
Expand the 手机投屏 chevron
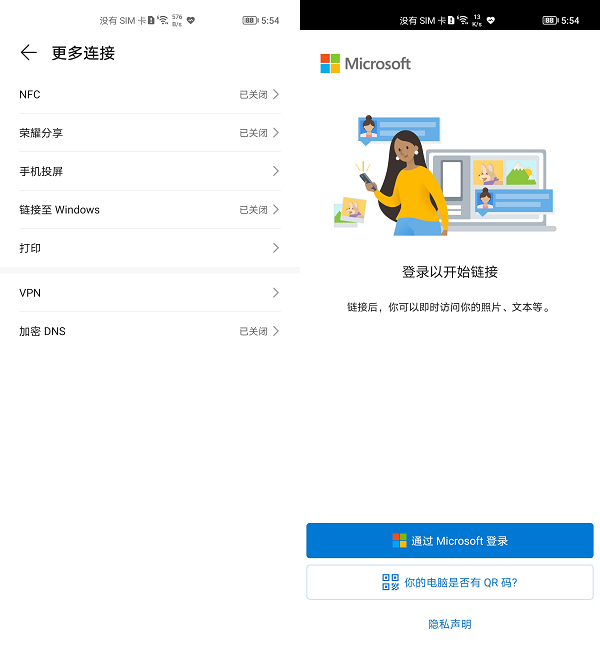pos(275,171)
